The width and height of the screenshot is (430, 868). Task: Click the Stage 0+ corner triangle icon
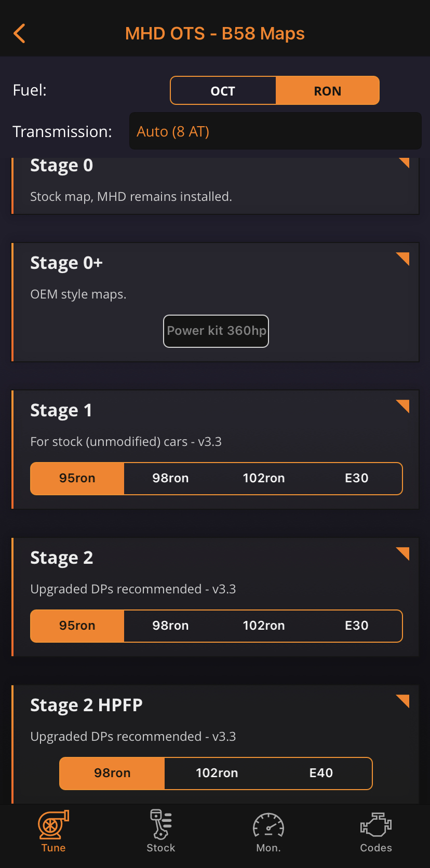point(403,259)
